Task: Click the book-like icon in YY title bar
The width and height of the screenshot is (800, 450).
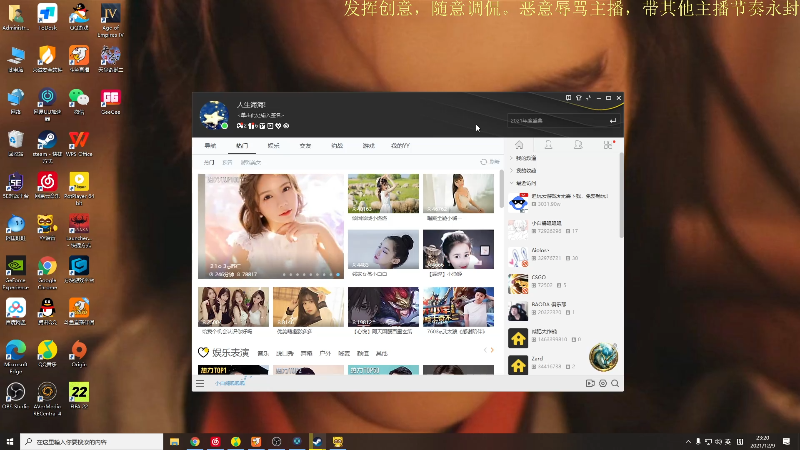Action: click(x=568, y=97)
